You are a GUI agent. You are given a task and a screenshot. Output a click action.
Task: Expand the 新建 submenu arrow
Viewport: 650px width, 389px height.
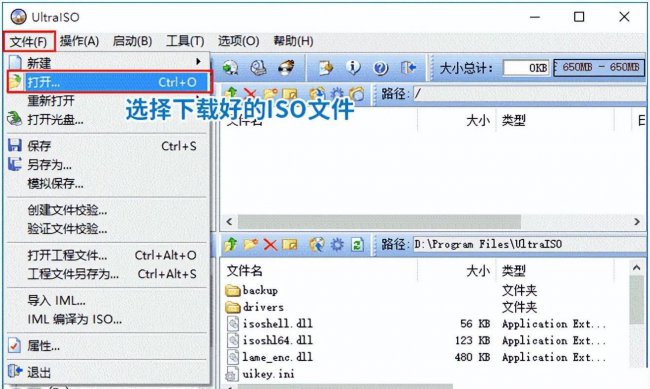pos(199,62)
